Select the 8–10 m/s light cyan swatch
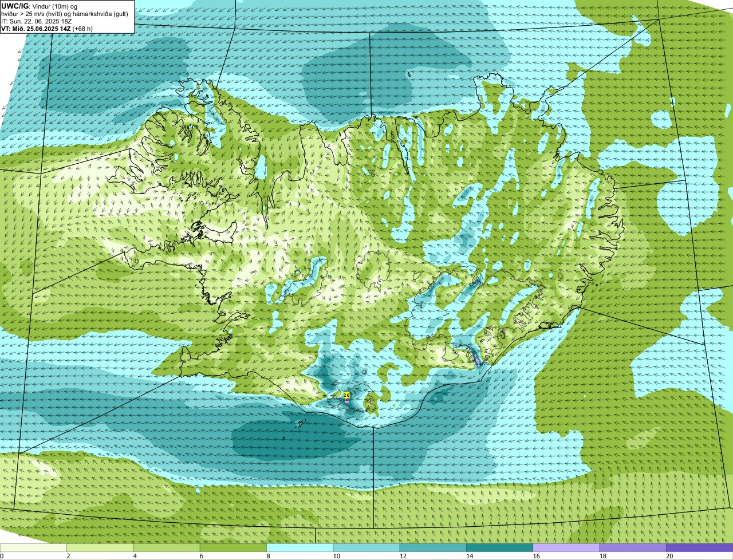This screenshot has width=733, height=560. click(x=300, y=547)
